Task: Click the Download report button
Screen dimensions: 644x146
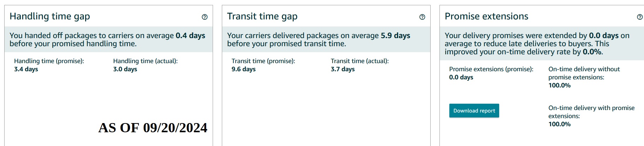Action: coord(474,111)
